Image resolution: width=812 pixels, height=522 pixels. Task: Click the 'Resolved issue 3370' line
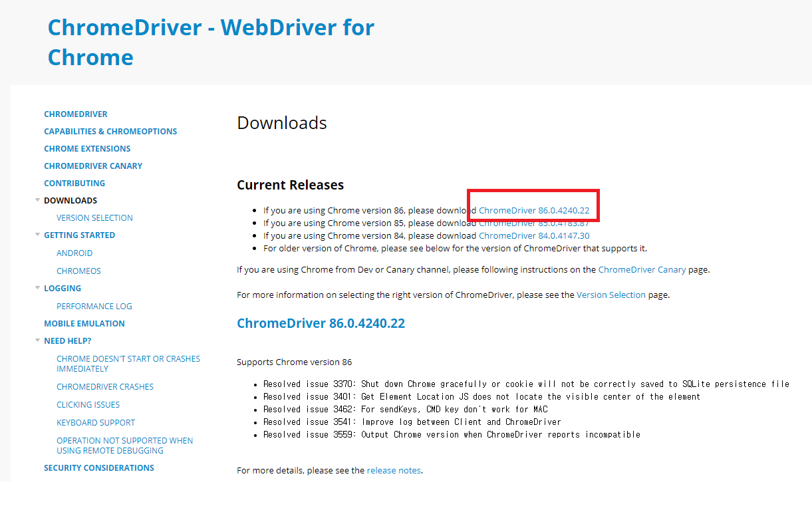[526, 384]
